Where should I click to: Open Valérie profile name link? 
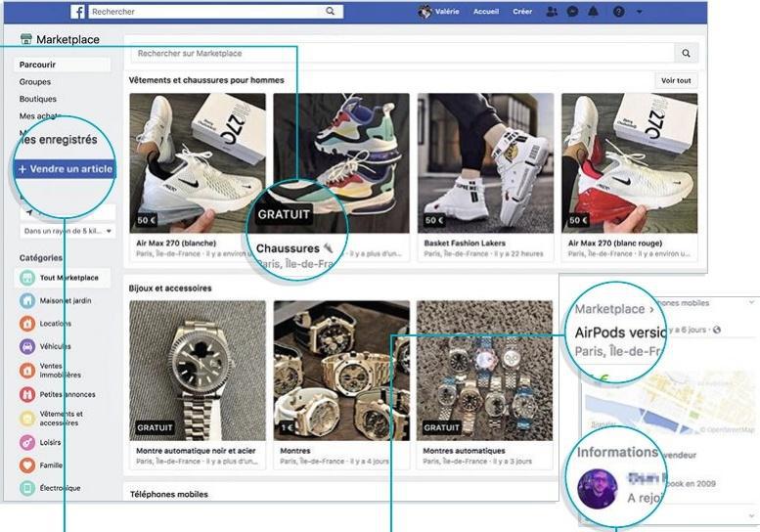point(447,12)
